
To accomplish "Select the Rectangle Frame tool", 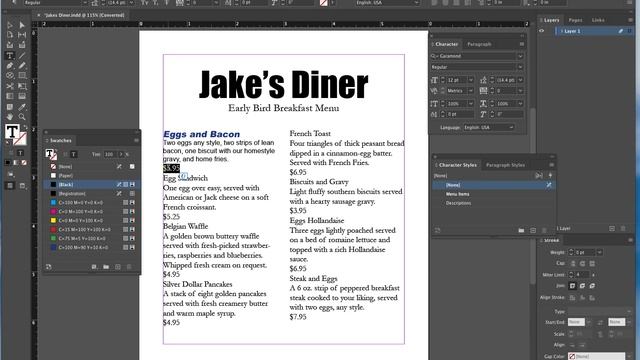I will 10,76.
